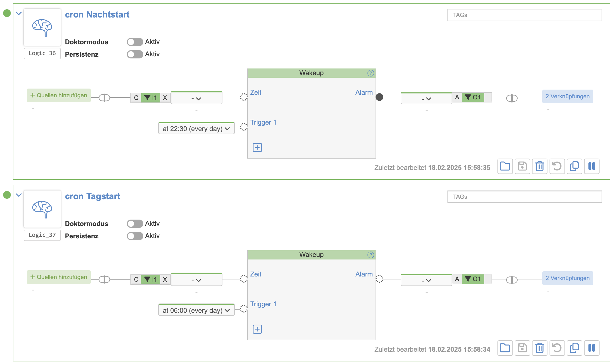Open the 'at 22:30 (every day)' dropdown
Viewport: 615px width, 364px height.
(196, 129)
